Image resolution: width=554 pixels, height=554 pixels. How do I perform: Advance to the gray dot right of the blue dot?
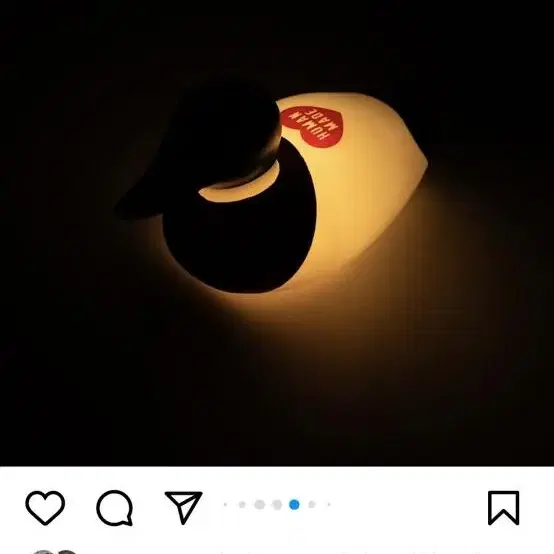(312, 505)
